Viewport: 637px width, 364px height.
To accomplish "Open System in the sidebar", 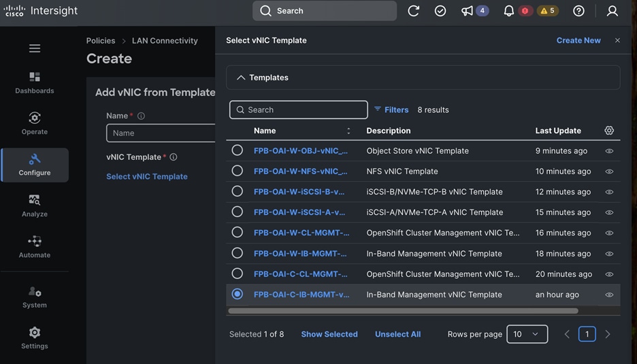I will tap(35, 297).
